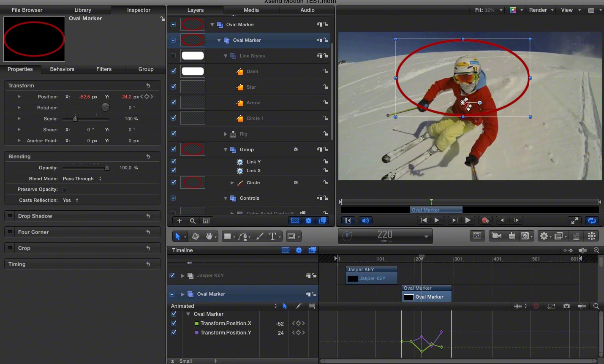
Task: Click the Record keyframes button
Action: 485,220
